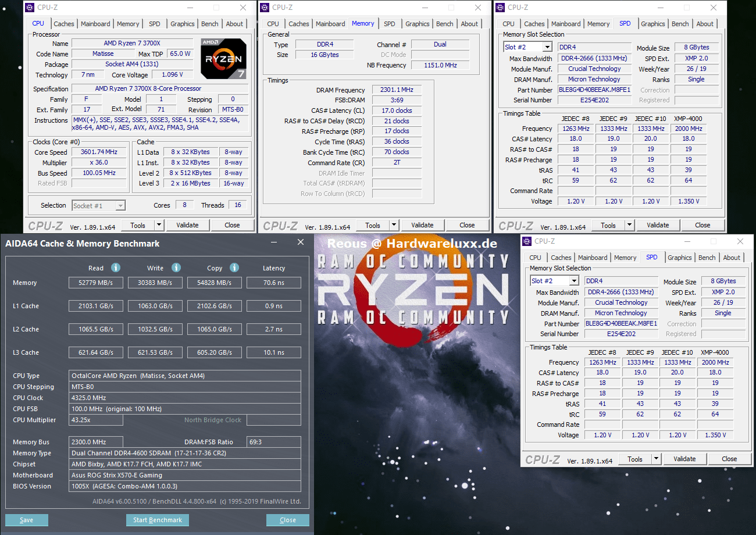756x535 pixels.
Task: Click Part Number field in top SPD window
Action: (594, 90)
